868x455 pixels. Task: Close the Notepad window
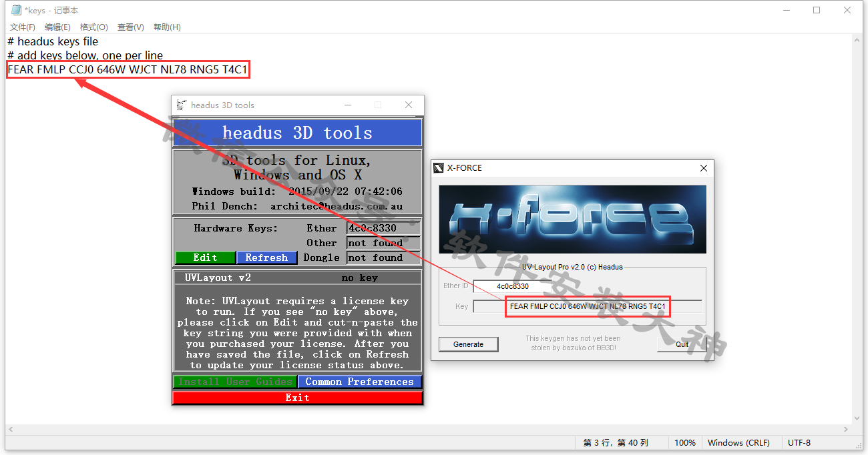pyautogui.click(x=847, y=10)
